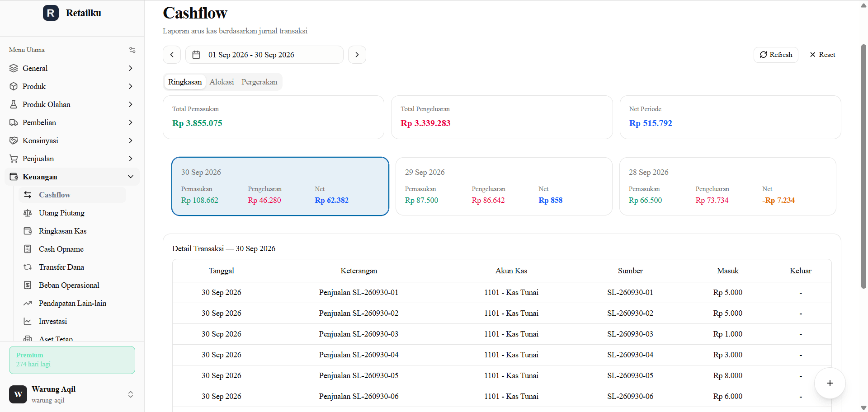Click the Produk Olahan flask icon
Image resolution: width=868 pixels, height=412 pixels.
[14, 104]
